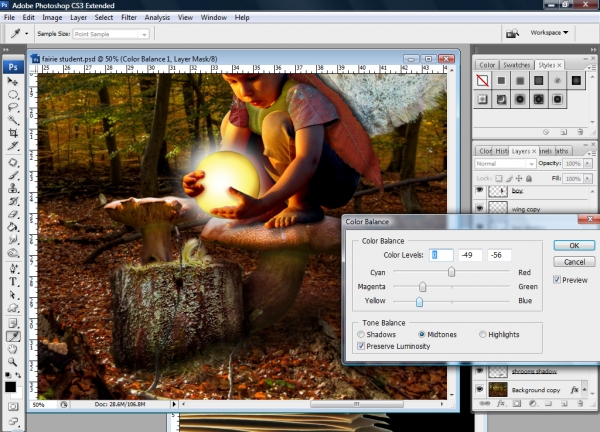Open the Workspace dropdown
600x432 pixels.
click(549, 33)
